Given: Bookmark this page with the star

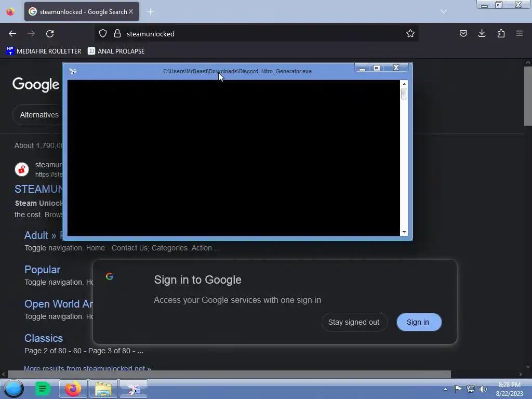Looking at the screenshot, I should coord(410,33).
